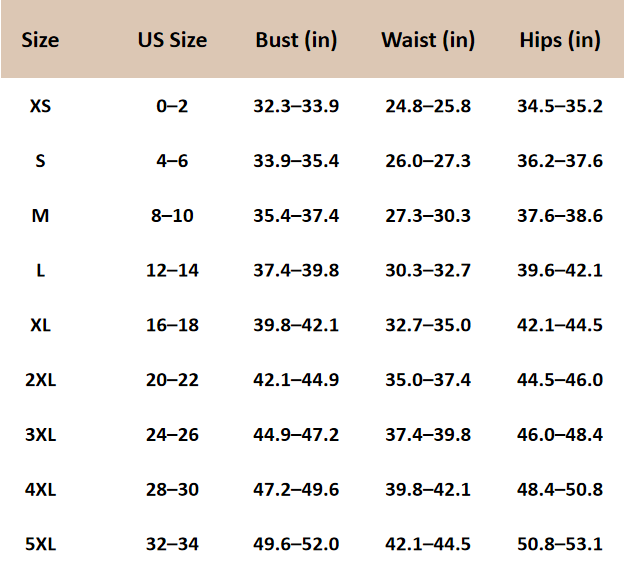
Task: Click US size 0–2 cell
Action: pos(172,105)
